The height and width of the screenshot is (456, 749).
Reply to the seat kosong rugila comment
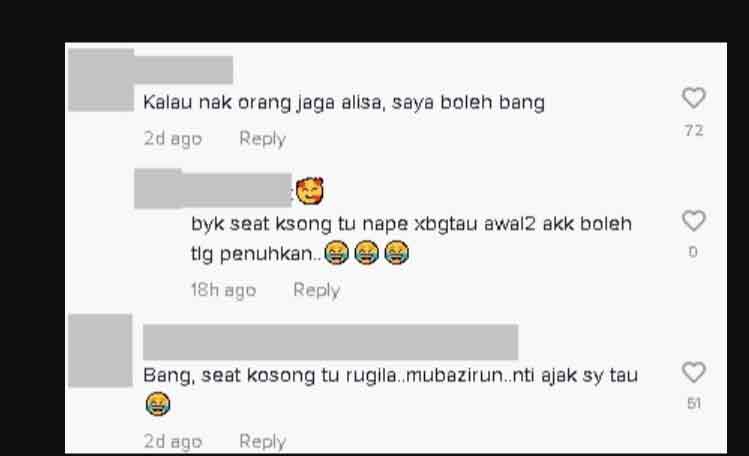pyautogui.click(x=262, y=441)
